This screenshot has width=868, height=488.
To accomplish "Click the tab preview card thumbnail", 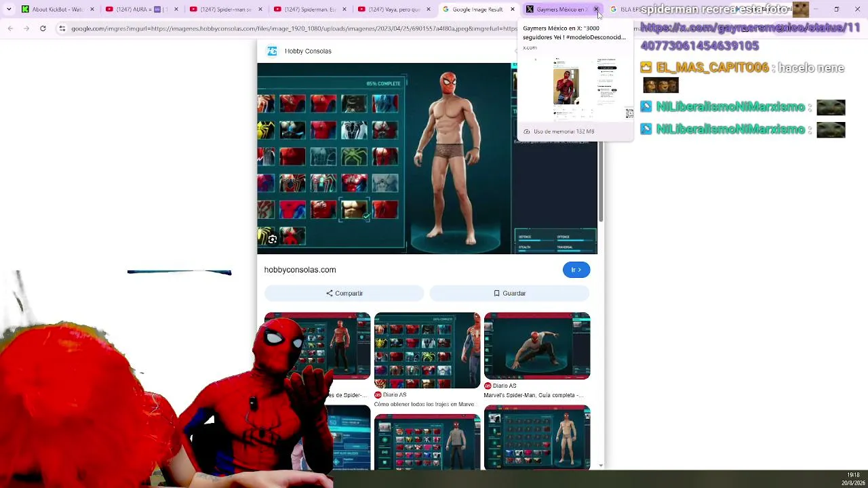I will tap(576, 88).
